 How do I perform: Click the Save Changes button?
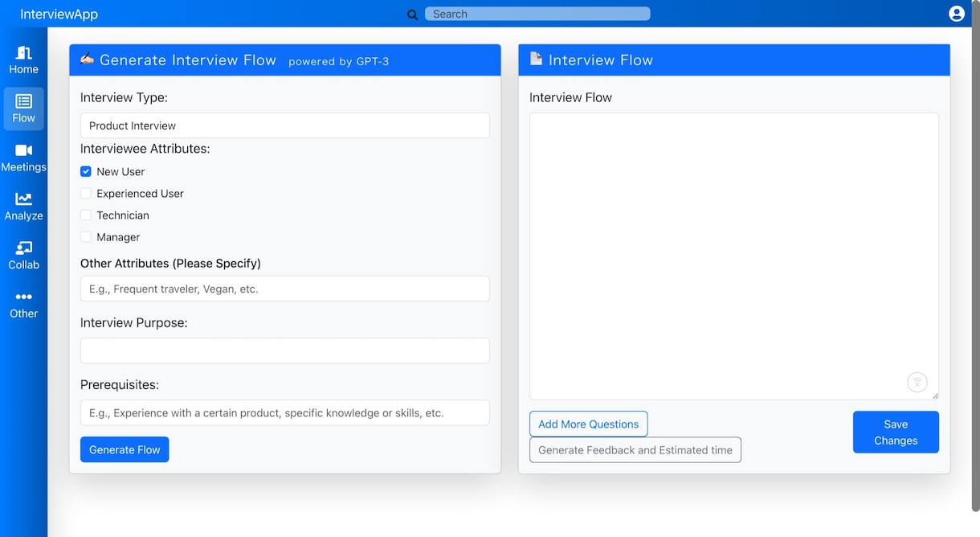click(x=896, y=432)
